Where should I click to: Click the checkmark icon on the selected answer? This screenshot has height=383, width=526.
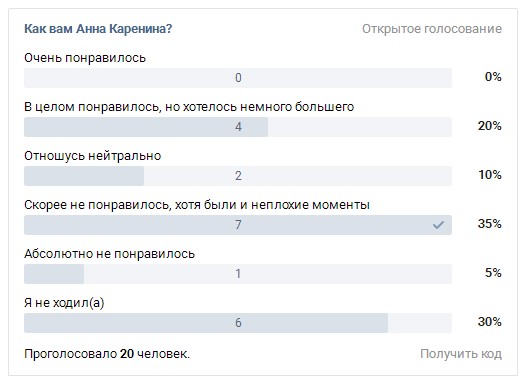[x=438, y=225]
